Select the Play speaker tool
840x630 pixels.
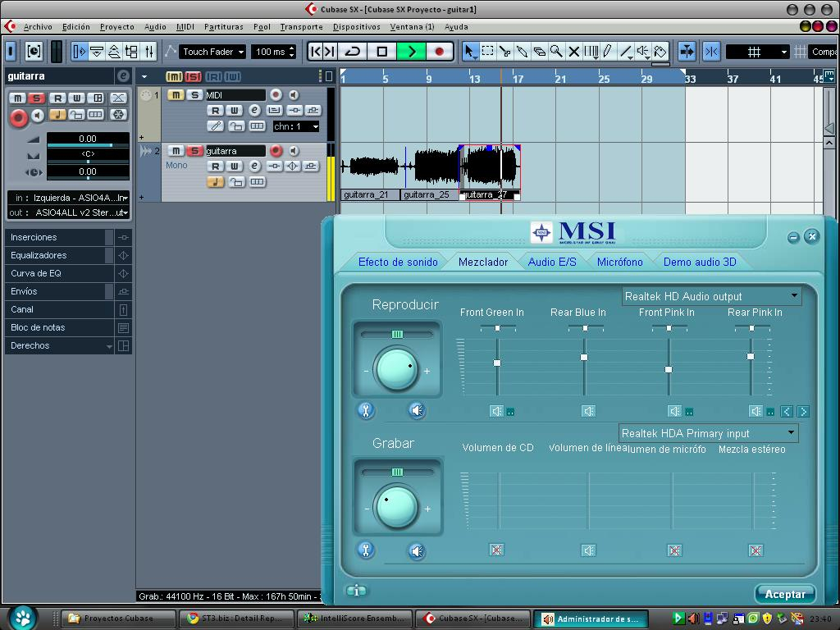click(x=643, y=52)
